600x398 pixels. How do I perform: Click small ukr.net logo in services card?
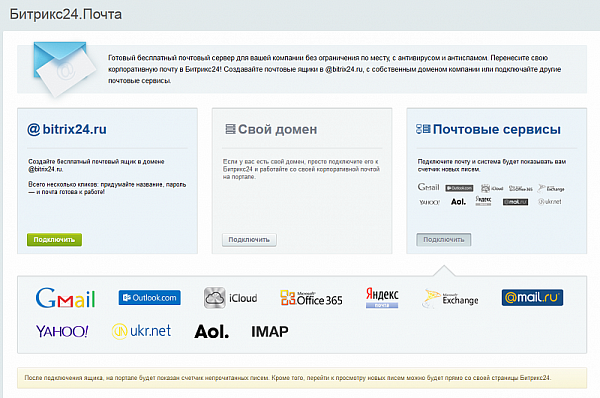pos(550,201)
